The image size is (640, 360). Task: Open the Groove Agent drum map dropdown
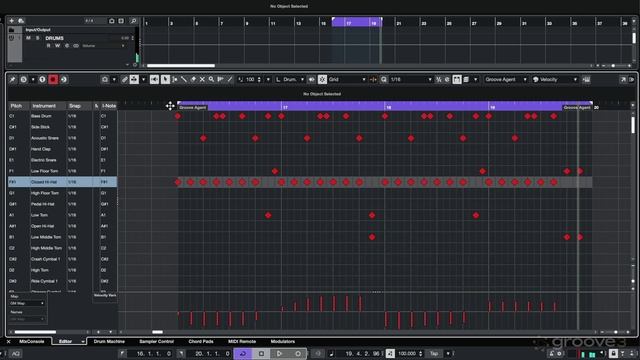[505, 80]
